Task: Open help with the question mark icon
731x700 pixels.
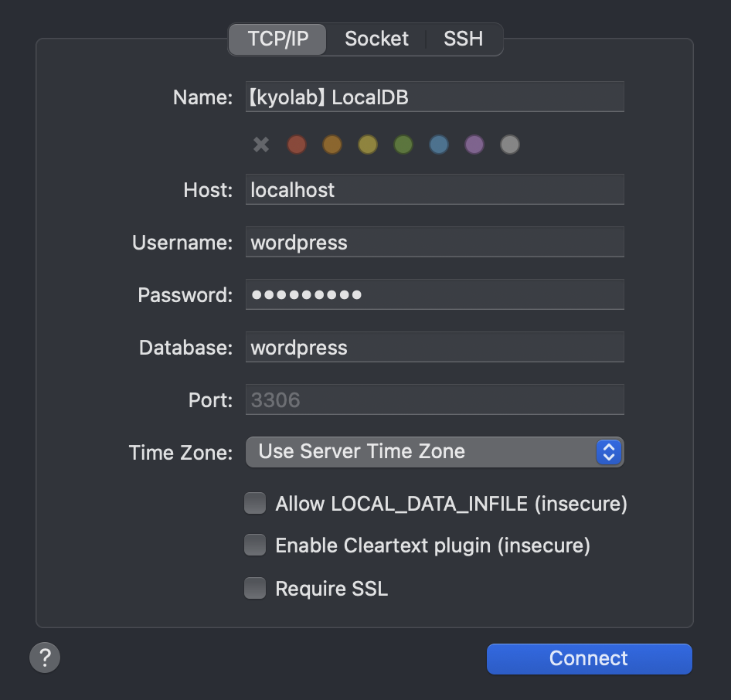Action: coord(45,658)
